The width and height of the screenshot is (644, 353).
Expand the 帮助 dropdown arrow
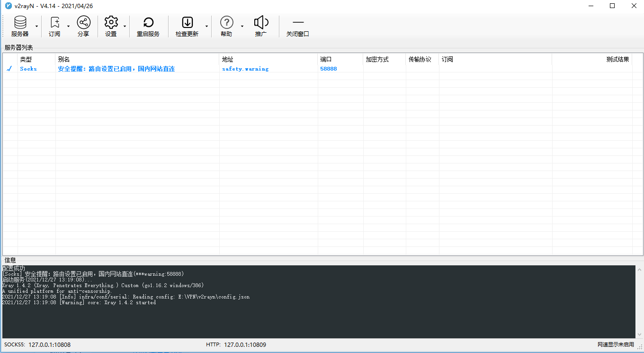coord(242,26)
